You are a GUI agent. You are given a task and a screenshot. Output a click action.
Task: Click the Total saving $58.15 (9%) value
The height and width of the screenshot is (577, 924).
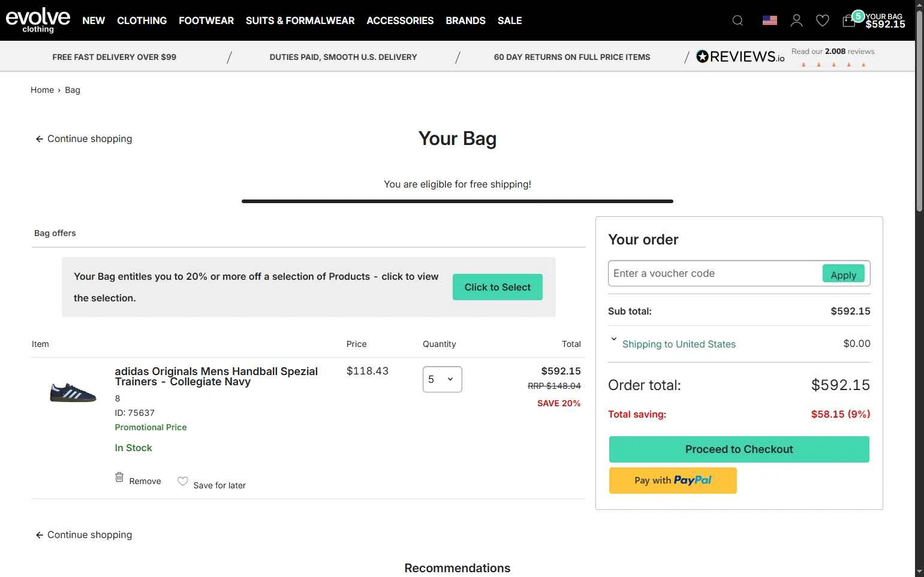coord(841,414)
